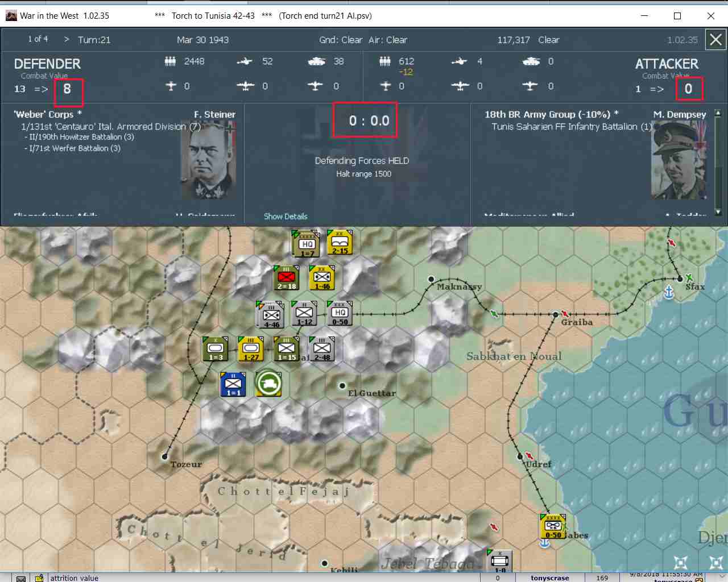Click the 0 : 0.0 combat odds value
This screenshot has height=582, width=728.
click(x=370, y=120)
